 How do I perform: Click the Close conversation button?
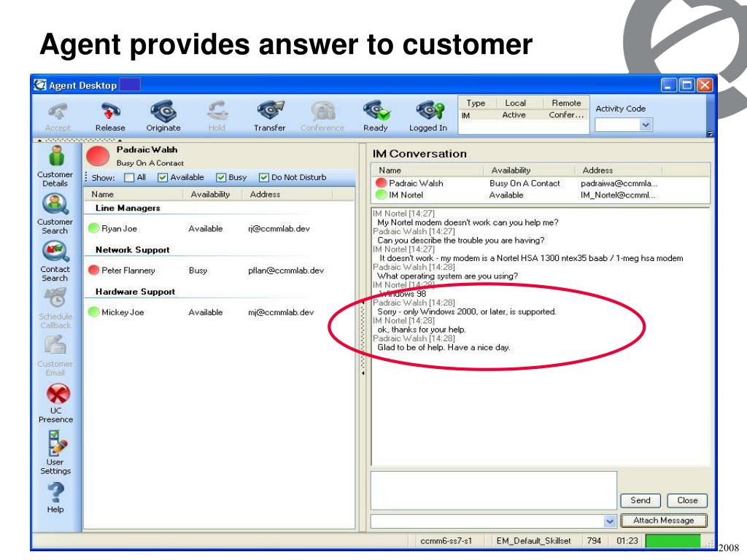687,500
